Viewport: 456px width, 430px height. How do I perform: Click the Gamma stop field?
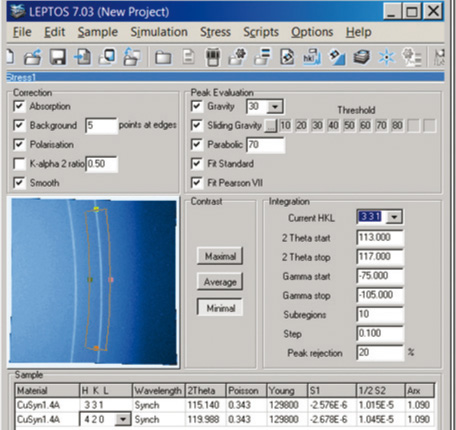pos(380,295)
